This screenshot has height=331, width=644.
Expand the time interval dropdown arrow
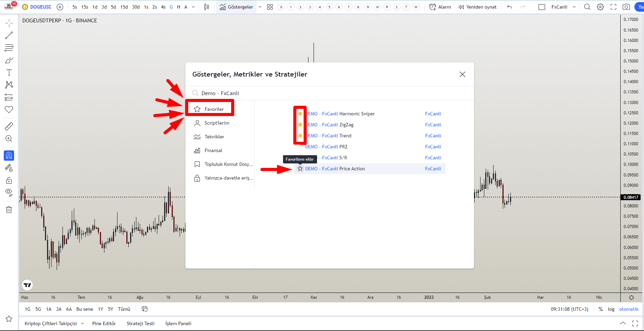coord(193,7)
